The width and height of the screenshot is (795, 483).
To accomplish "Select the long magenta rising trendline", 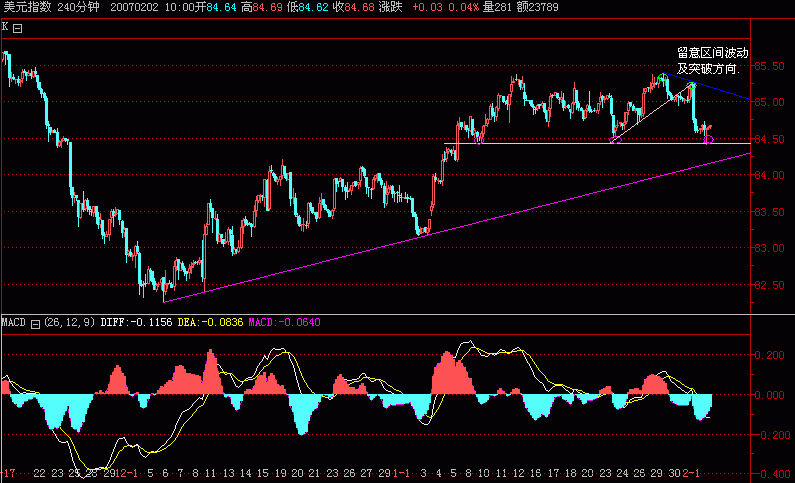I will click(456, 228).
